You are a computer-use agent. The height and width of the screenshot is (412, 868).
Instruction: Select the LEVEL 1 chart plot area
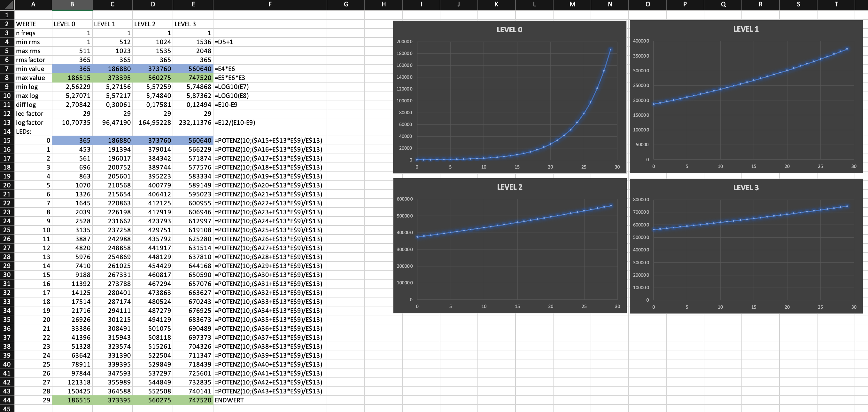click(754, 100)
